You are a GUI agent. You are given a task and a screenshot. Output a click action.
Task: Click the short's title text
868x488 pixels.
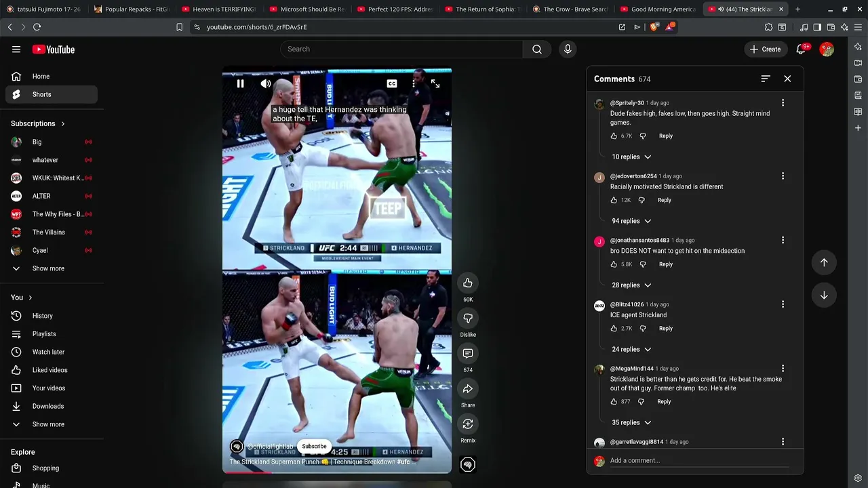tap(321, 462)
